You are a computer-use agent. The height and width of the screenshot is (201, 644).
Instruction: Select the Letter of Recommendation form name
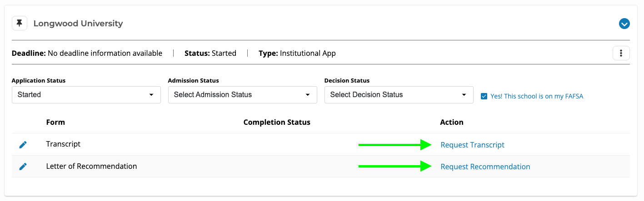(91, 166)
